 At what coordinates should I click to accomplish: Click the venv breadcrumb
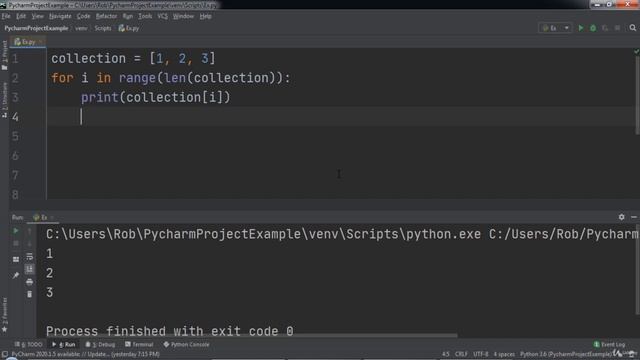81,28
